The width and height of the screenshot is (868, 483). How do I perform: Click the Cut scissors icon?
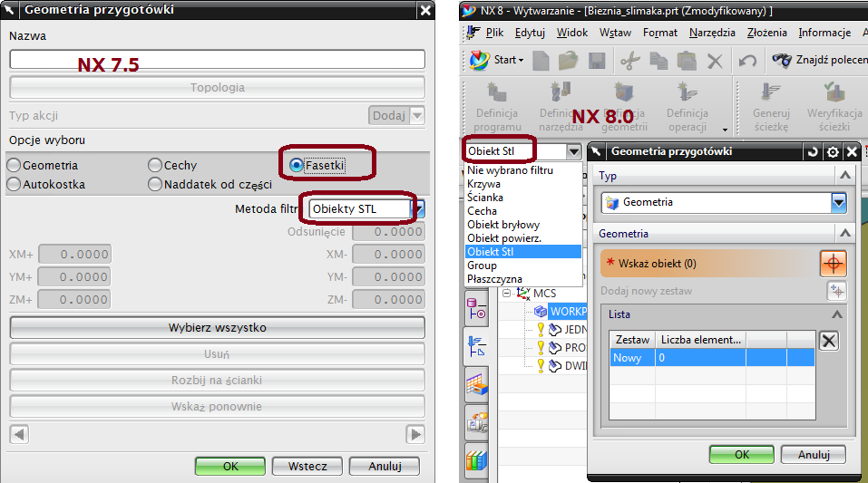point(630,61)
